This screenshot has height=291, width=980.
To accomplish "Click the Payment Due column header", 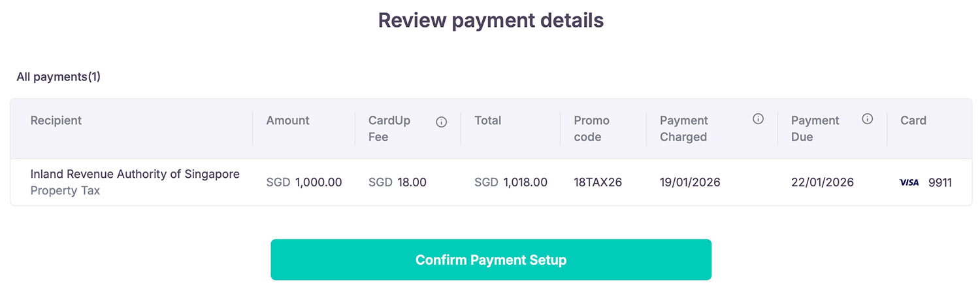I will pos(815,128).
